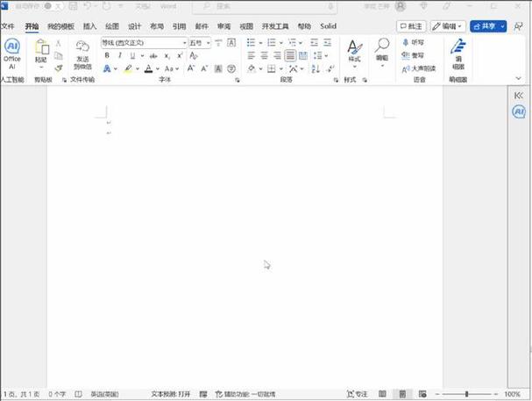Increase font size with grow font icon
532x401 pixels.
pyautogui.click(x=191, y=68)
